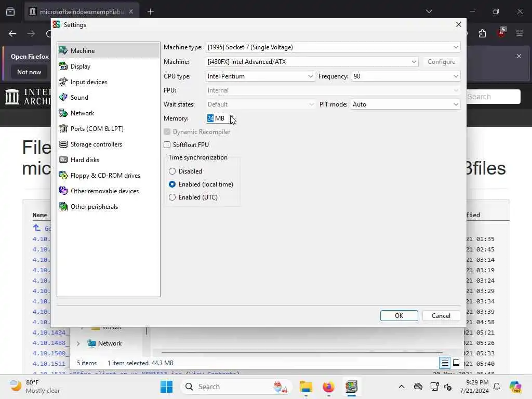This screenshot has height=399, width=532.
Task: Open File Explorer from the taskbar
Action: click(305, 387)
